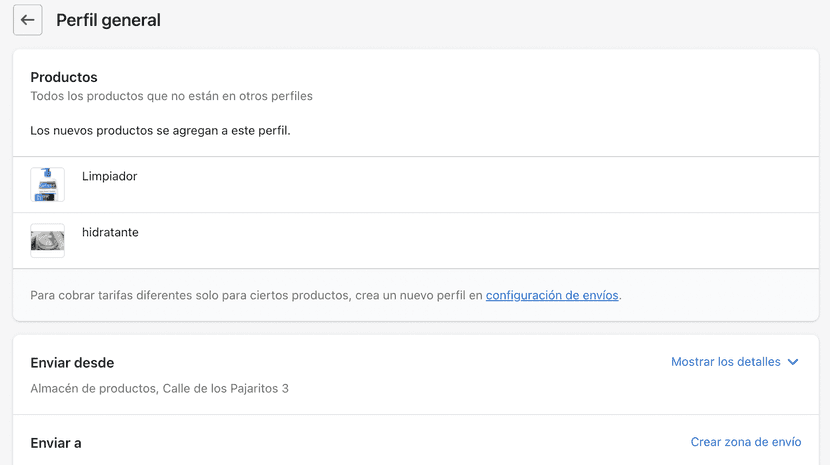Image resolution: width=830 pixels, height=465 pixels.
Task: Select the hidratante product name
Action: (110, 232)
